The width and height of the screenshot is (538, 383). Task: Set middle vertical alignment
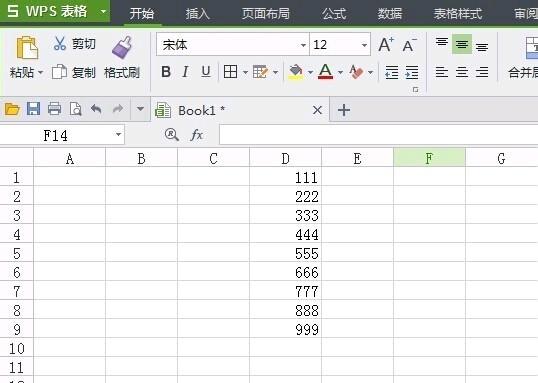pos(462,44)
